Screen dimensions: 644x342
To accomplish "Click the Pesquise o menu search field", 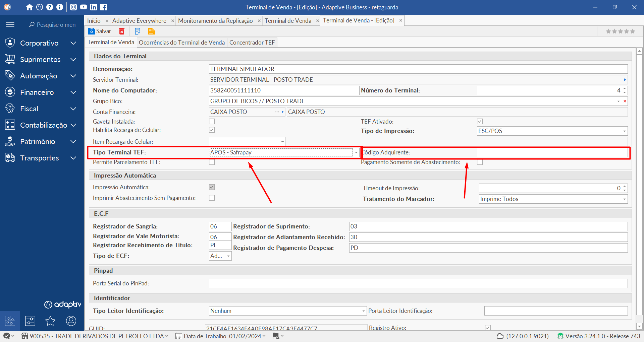I will pyautogui.click(x=54, y=25).
